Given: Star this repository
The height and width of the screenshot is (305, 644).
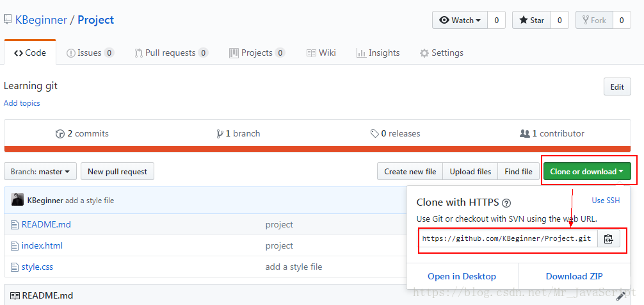Looking at the screenshot, I should point(532,20).
